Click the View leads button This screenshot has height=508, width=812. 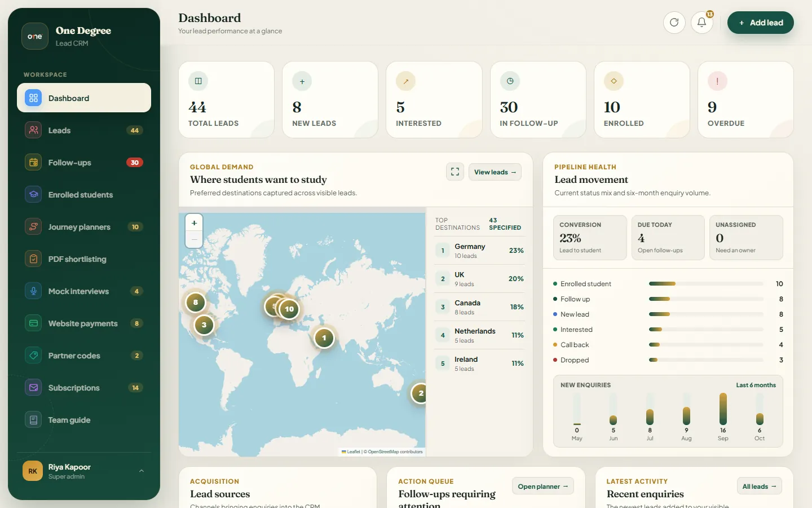coord(495,172)
